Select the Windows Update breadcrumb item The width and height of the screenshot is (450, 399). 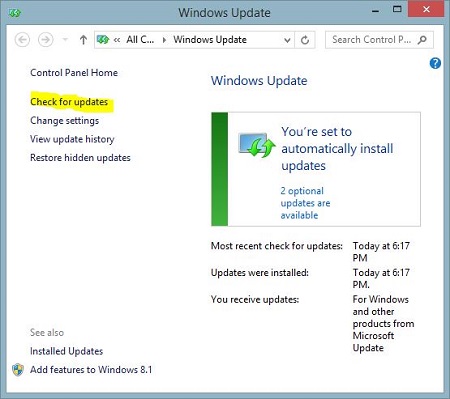[x=210, y=40]
